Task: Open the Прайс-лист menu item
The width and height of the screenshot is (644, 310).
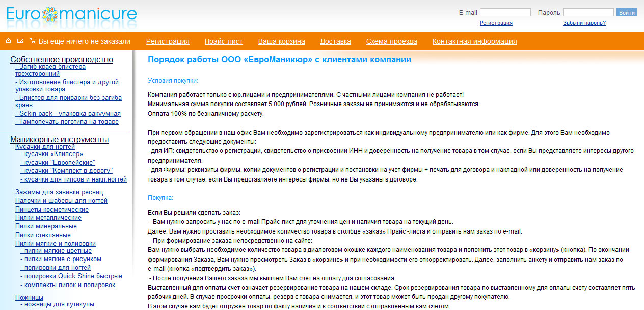Action: [224, 41]
